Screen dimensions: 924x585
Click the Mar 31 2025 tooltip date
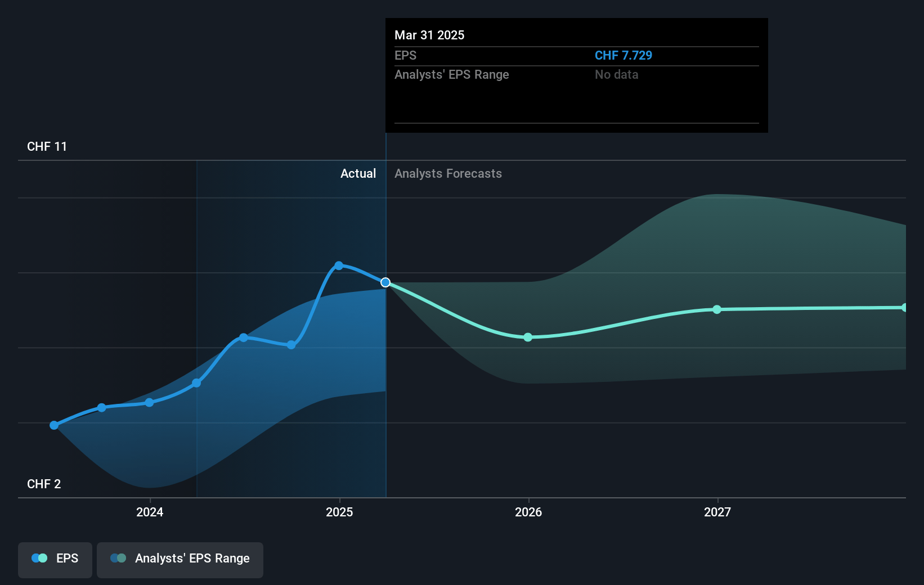[429, 35]
